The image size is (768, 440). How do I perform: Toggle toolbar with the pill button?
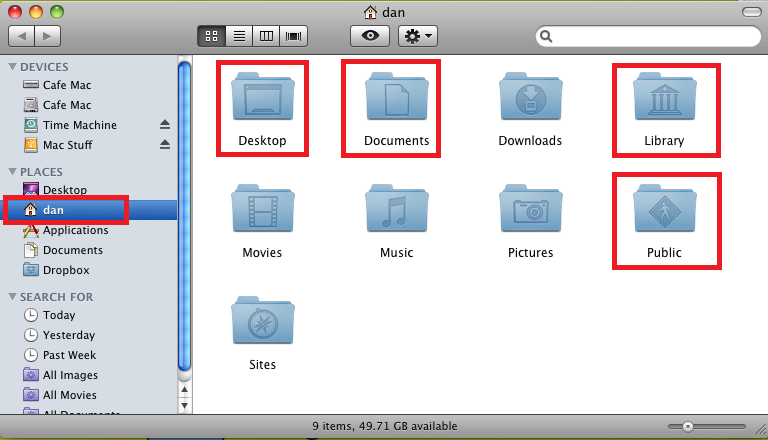pyautogui.click(x=751, y=12)
